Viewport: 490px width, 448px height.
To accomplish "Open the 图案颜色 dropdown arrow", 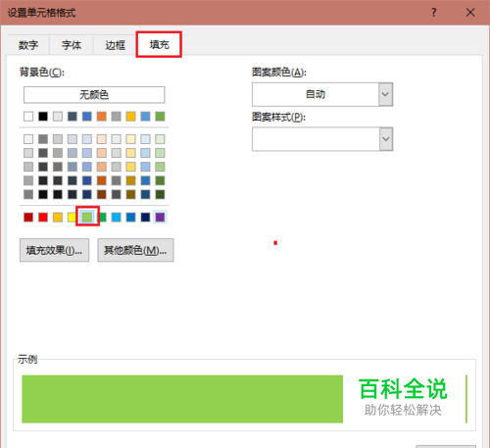I will [385, 94].
